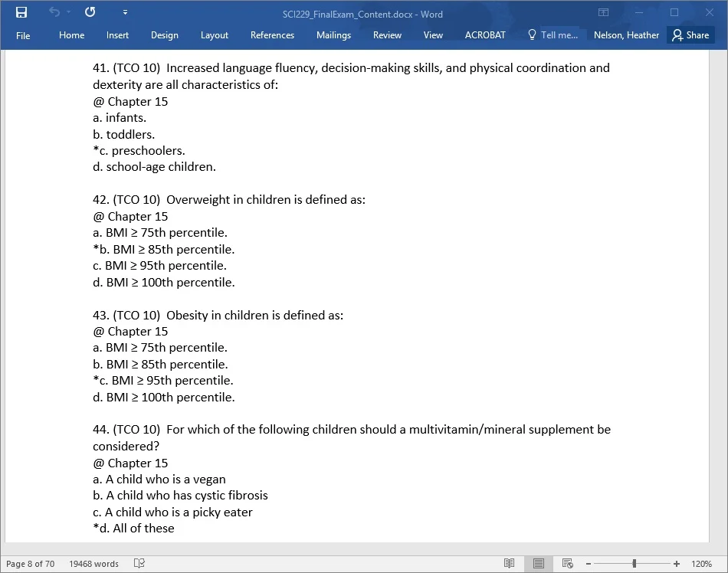Screen dimensions: 728x573
Task: Open the File tab
Action: (x=23, y=35)
